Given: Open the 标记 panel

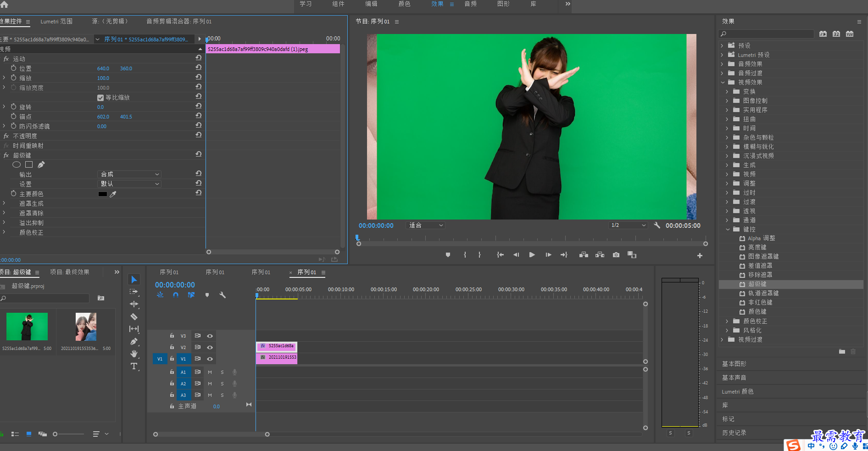Looking at the screenshot, I should point(728,419).
